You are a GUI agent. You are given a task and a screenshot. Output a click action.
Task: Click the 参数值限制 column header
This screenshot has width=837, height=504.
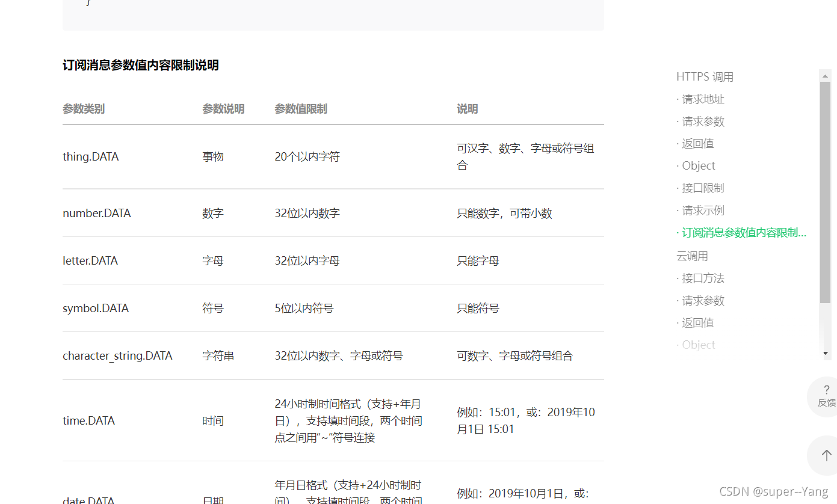tap(301, 109)
